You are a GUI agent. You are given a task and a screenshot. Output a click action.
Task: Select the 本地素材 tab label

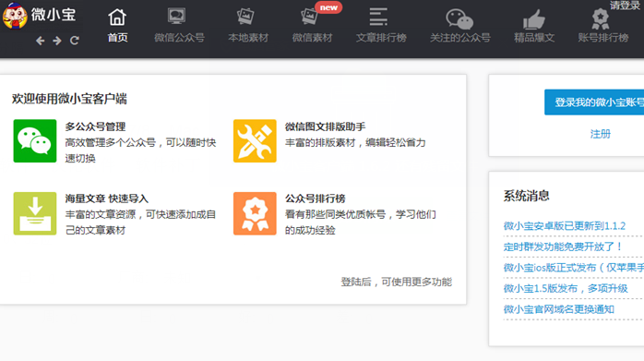(248, 38)
